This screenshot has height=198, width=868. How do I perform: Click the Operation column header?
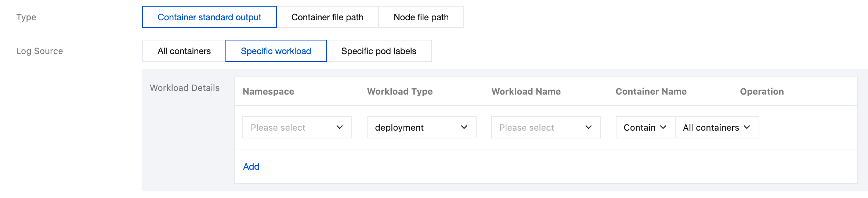(x=762, y=92)
